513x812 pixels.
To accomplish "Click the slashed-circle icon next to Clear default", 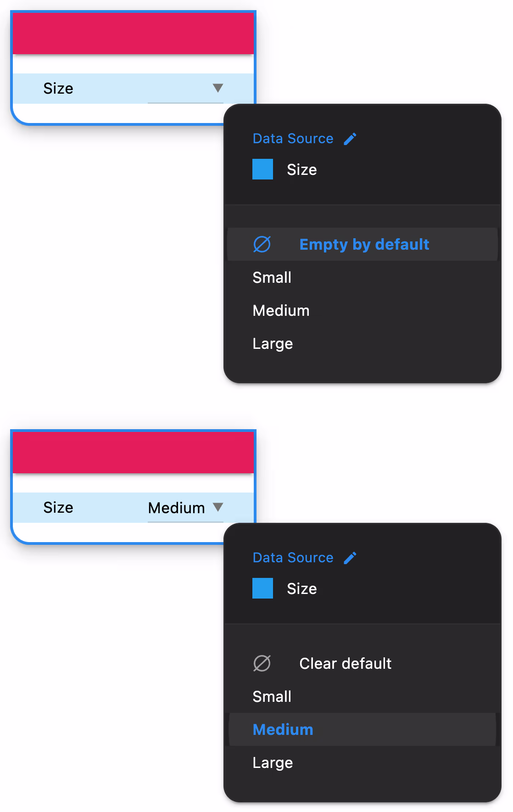I will pos(262,663).
